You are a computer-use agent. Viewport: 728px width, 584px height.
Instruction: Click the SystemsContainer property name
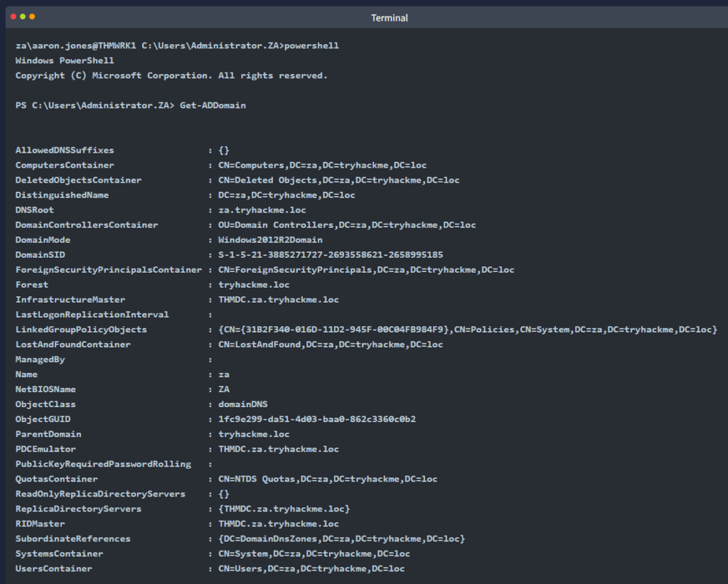(59, 553)
